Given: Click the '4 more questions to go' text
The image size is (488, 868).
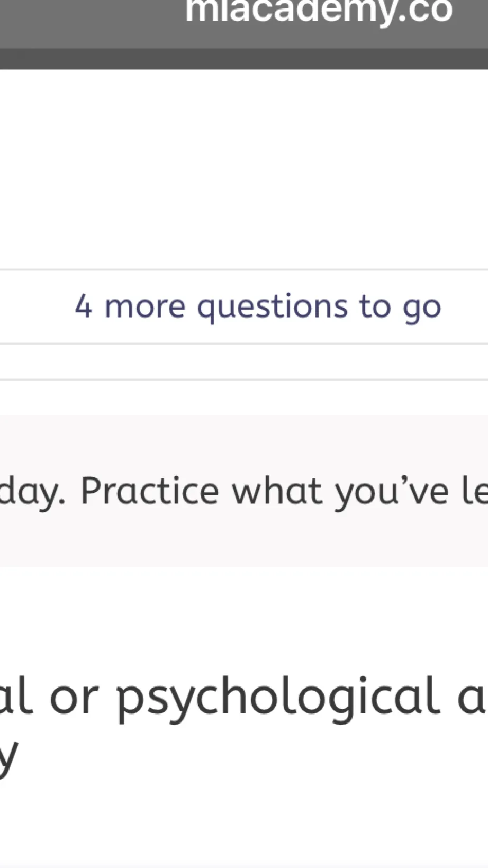Looking at the screenshot, I should [x=258, y=306].
